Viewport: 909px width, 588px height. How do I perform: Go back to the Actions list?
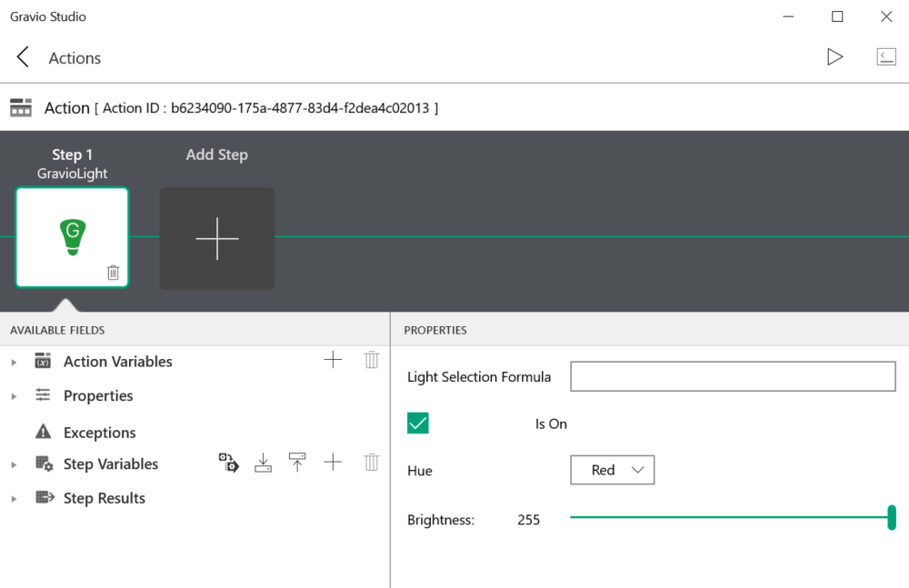[x=23, y=57]
